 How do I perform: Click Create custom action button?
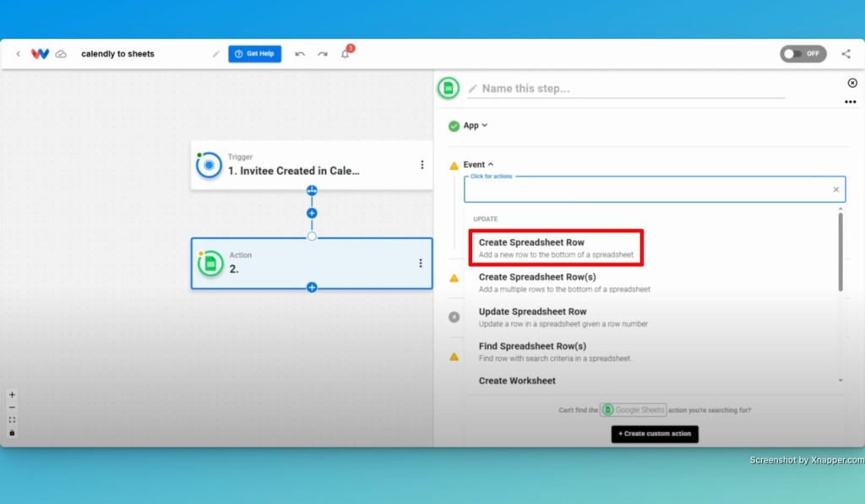pos(655,433)
